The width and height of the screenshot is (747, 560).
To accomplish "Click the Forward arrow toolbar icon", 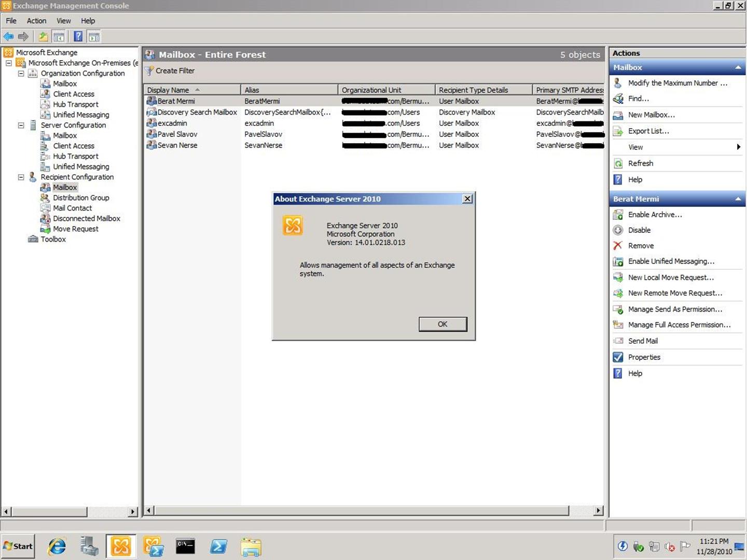I will click(23, 36).
